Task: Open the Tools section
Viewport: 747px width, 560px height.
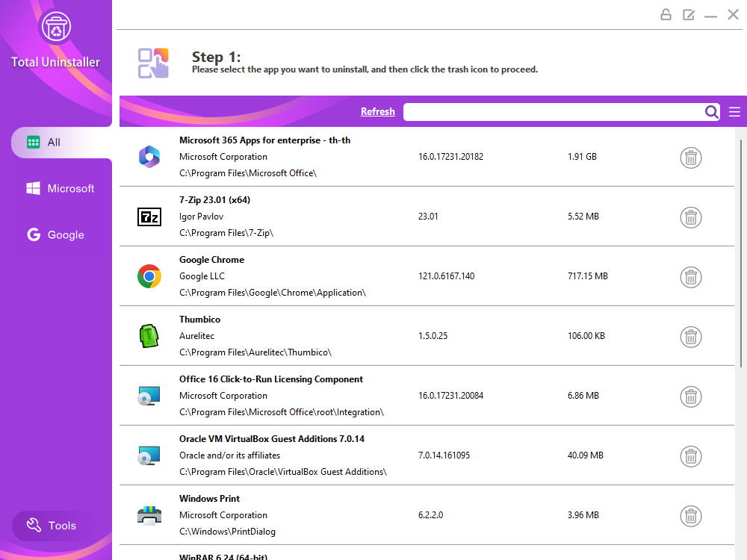Action: coord(52,526)
